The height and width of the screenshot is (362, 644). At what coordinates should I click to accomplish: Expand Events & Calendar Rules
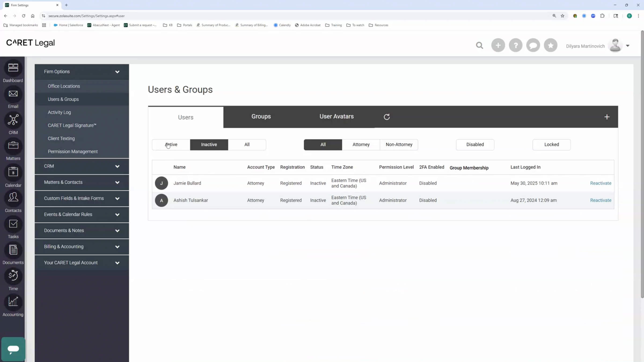click(x=82, y=215)
